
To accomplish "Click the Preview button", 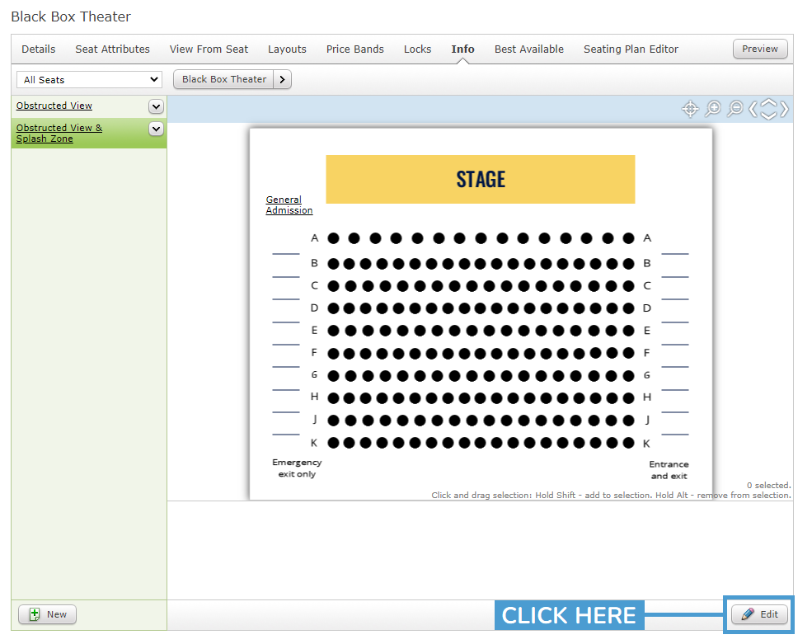I will point(760,49).
